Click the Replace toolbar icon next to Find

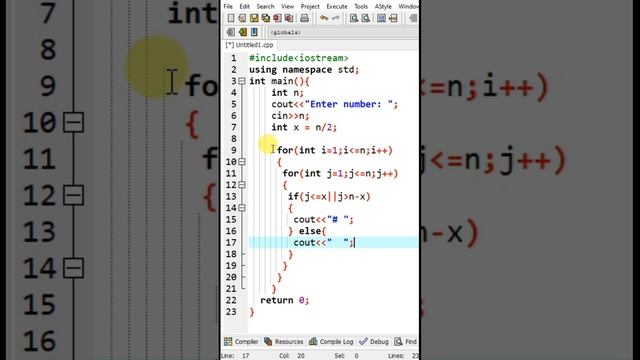[x=366, y=18]
